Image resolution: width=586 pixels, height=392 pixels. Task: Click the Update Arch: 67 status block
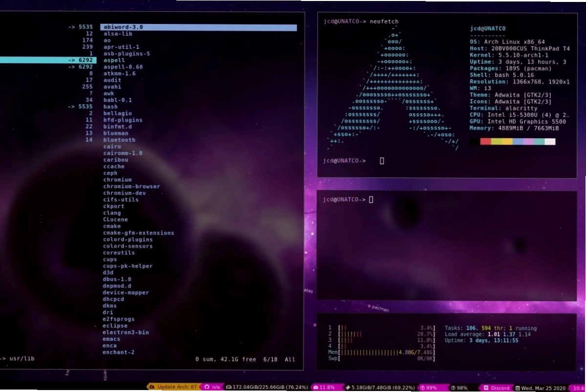(x=174, y=387)
